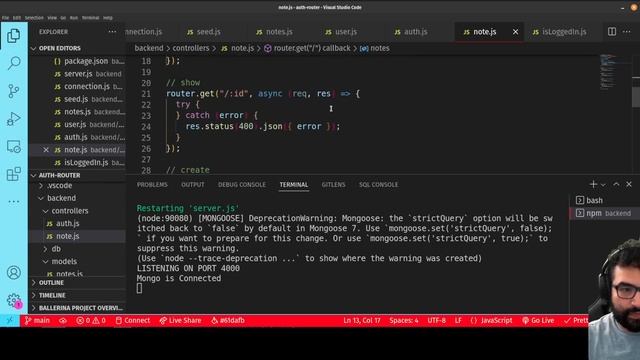Screen dimensions: 640x360
Task: Collapse the Open Editors section
Action: 77,48
